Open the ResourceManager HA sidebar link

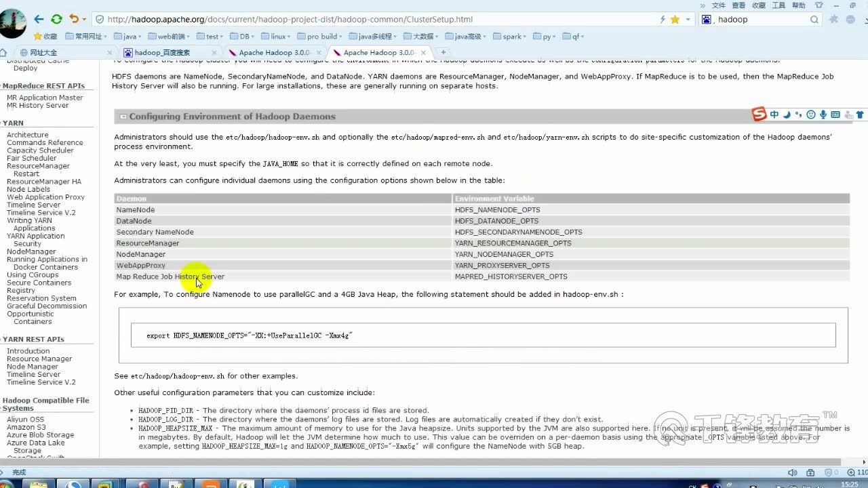click(44, 182)
